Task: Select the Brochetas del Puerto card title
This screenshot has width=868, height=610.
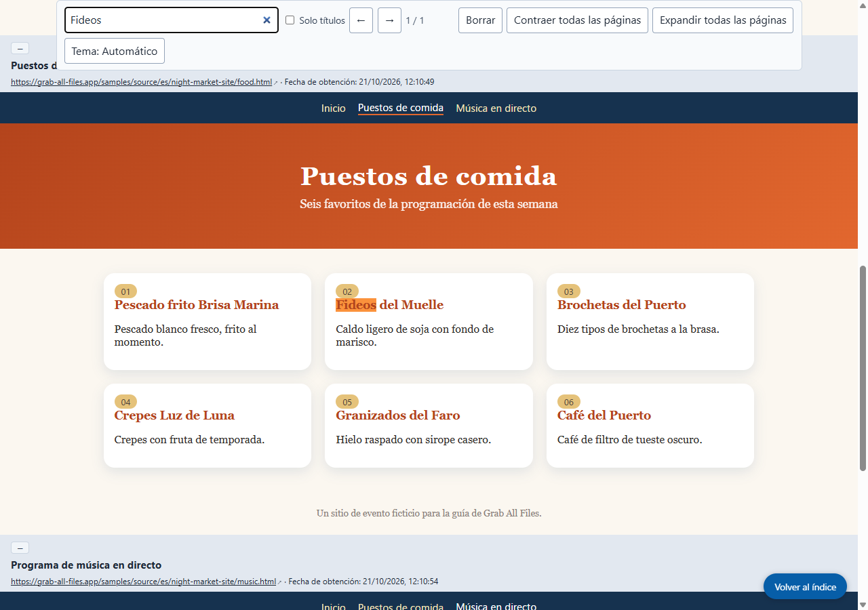Action: (622, 305)
